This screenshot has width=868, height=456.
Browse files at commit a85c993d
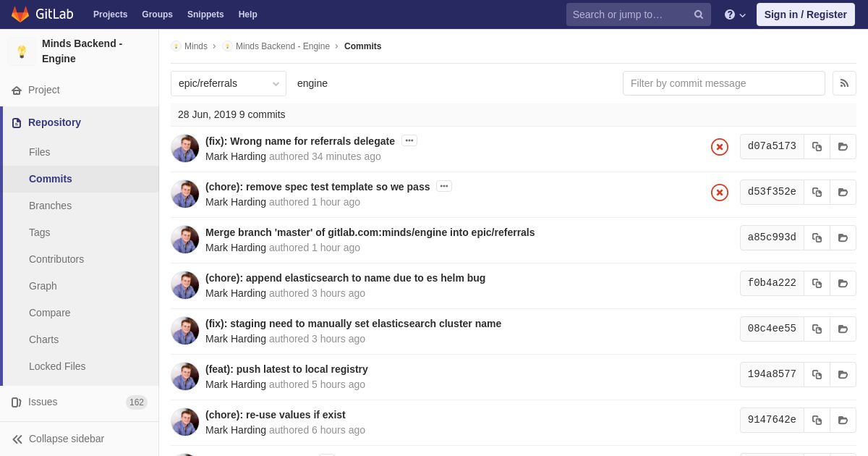click(843, 237)
